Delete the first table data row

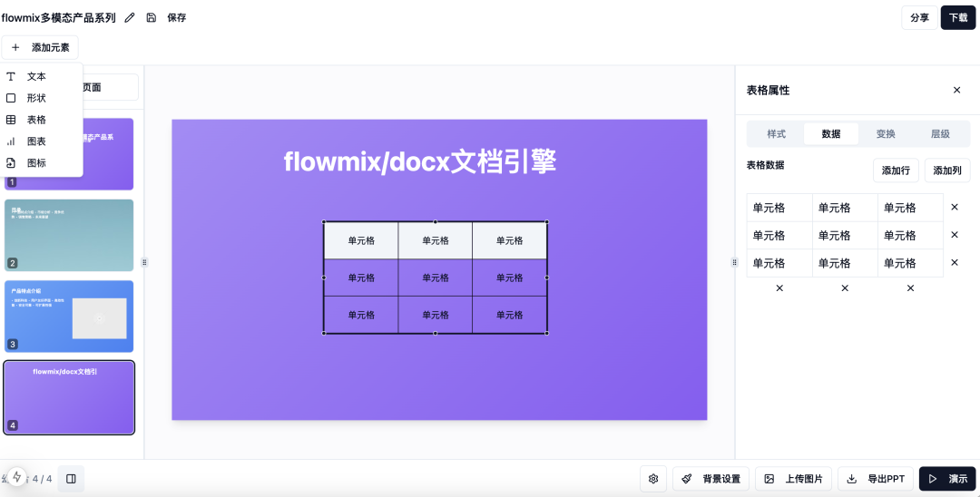955,208
